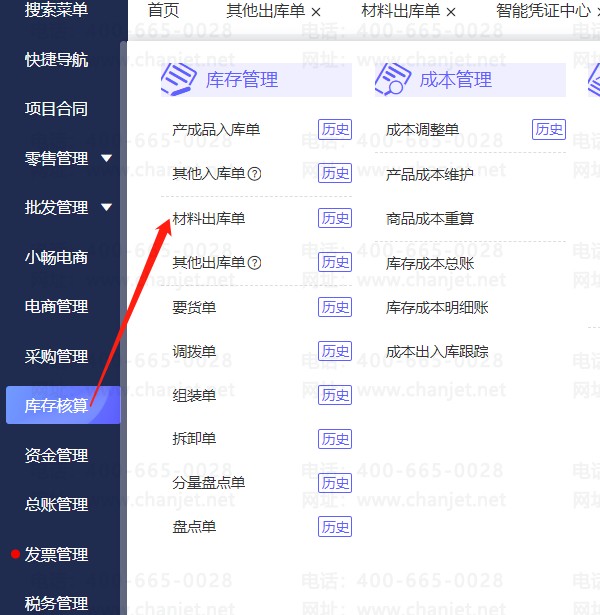Select 税务管理 in the sidebar
The width and height of the screenshot is (600, 615).
(56, 604)
